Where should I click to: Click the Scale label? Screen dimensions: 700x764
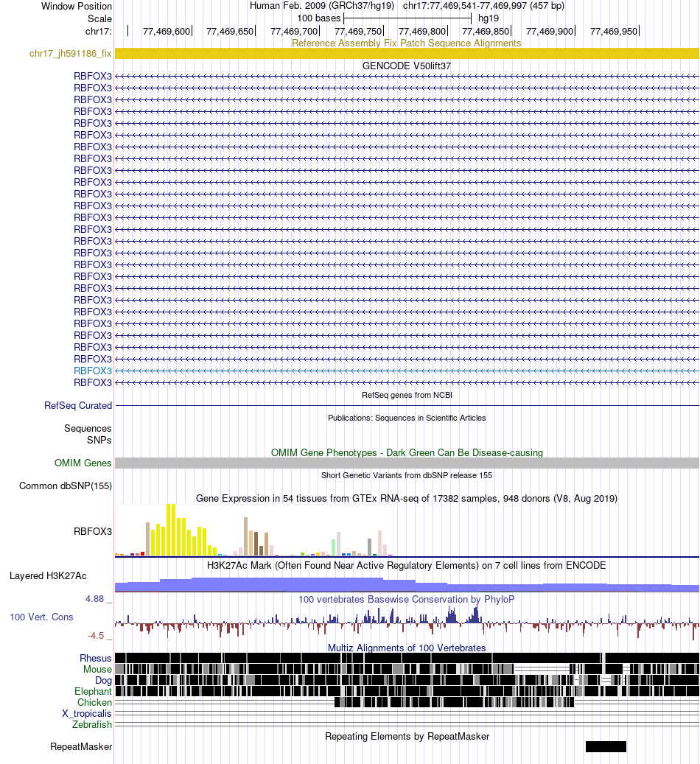point(99,18)
